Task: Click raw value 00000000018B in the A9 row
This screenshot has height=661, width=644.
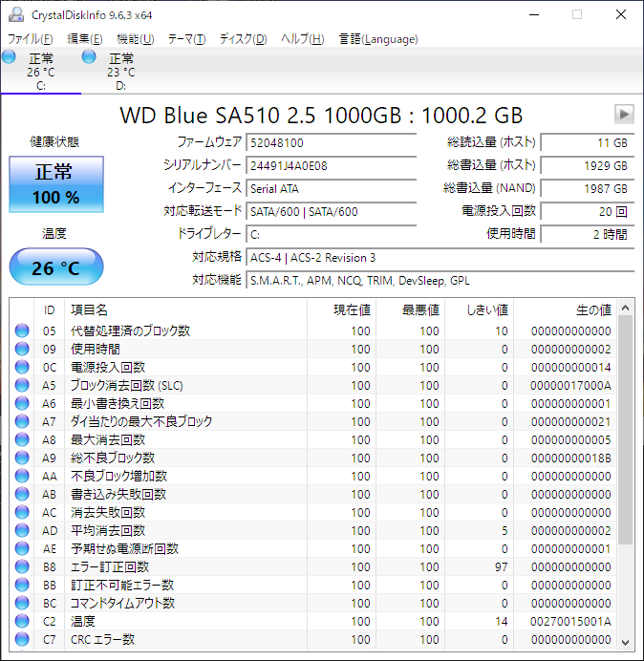Action: click(x=570, y=458)
